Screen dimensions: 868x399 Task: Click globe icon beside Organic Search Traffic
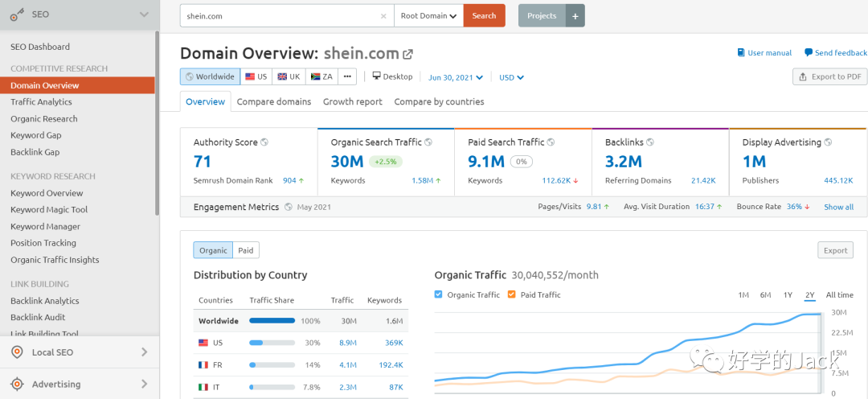pyautogui.click(x=428, y=142)
